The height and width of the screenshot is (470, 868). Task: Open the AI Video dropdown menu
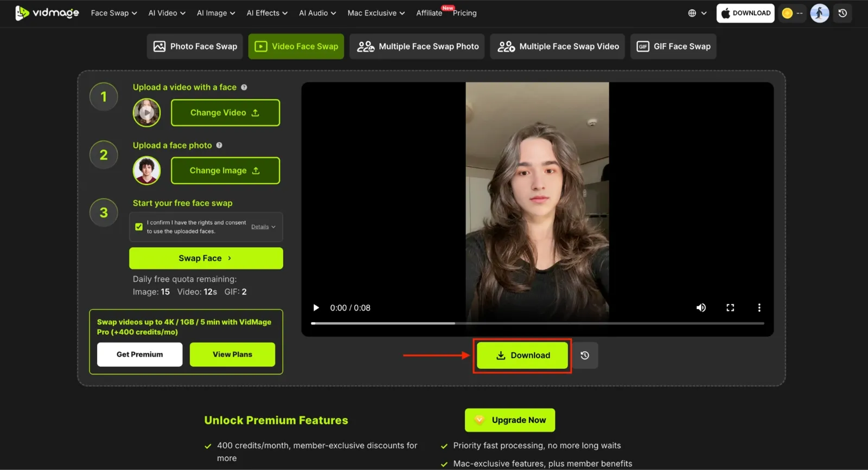pyautogui.click(x=167, y=13)
